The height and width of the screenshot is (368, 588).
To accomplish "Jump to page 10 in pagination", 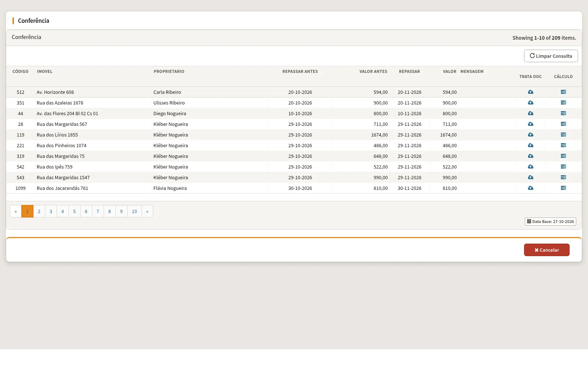I will [x=135, y=211].
